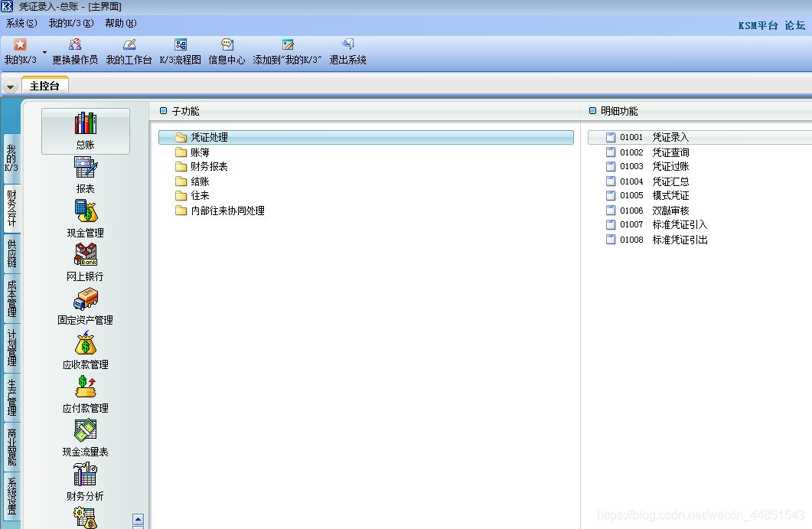The width and height of the screenshot is (812, 529).
Task: Select the 财务会计 vertical side tab
Action: coord(11,207)
